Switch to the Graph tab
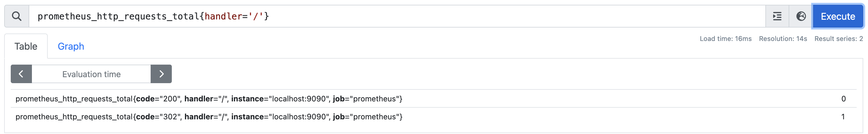This screenshot has width=868, height=134. point(71,46)
